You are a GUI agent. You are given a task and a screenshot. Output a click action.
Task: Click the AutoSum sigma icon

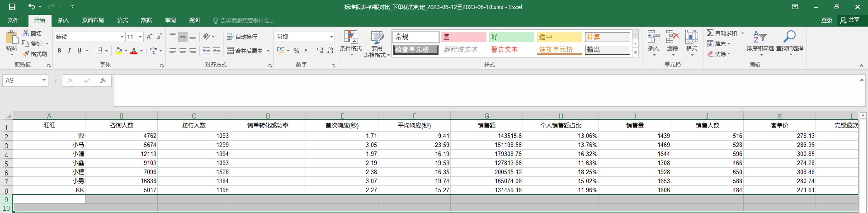click(x=710, y=33)
